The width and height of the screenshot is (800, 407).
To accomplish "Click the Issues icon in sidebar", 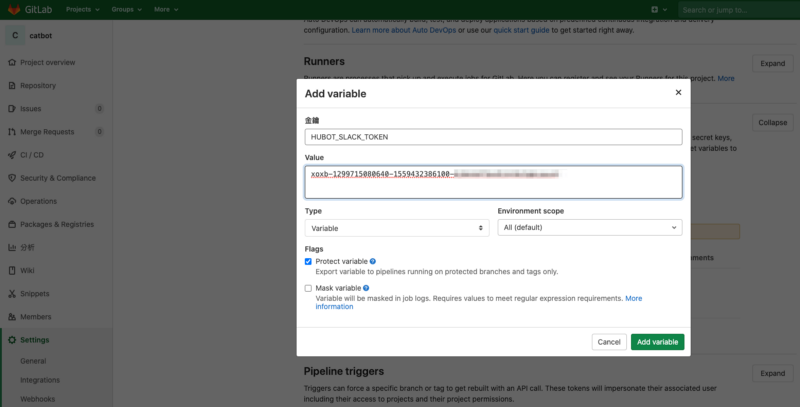I will pyautogui.click(x=12, y=109).
